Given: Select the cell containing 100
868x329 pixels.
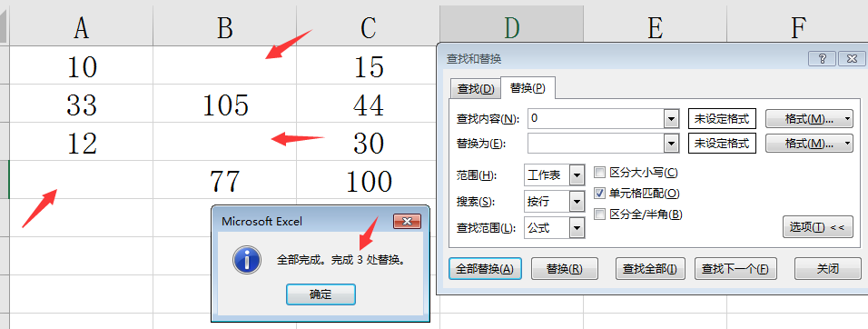Looking at the screenshot, I should [368, 180].
